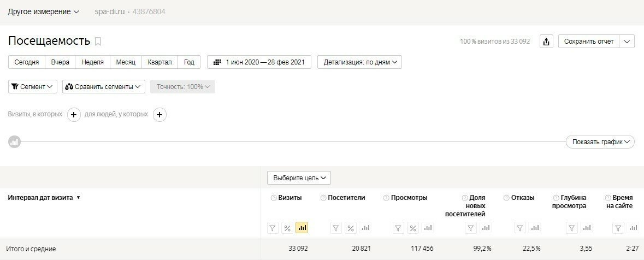
Task: Click the bookmark icon next to Посещаемость
Action: tap(98, 42)
